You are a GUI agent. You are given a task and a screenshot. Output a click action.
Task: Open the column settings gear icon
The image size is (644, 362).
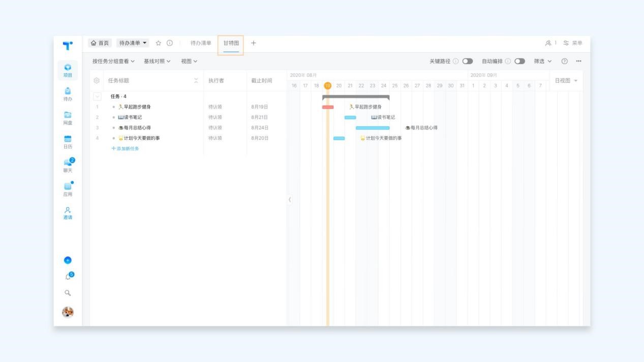point(97,81)
